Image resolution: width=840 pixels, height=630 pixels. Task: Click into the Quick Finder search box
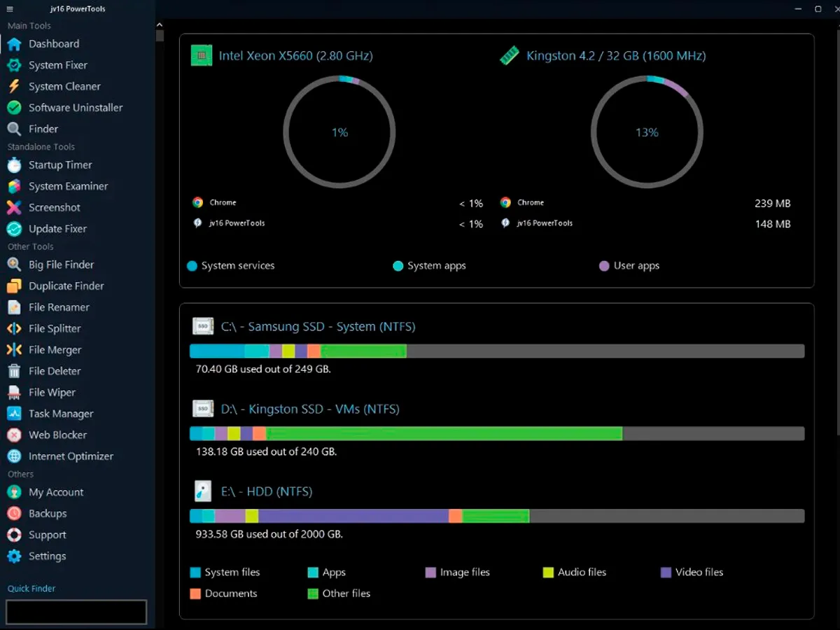76,612
